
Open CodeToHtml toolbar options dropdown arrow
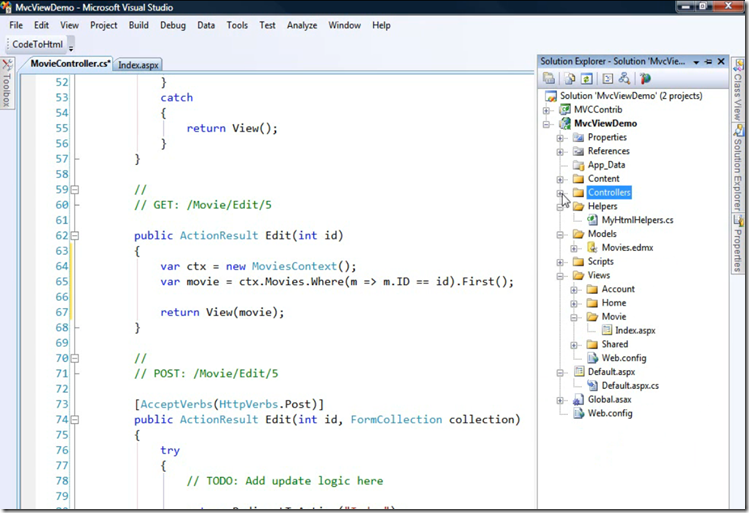tap(71, 47)
